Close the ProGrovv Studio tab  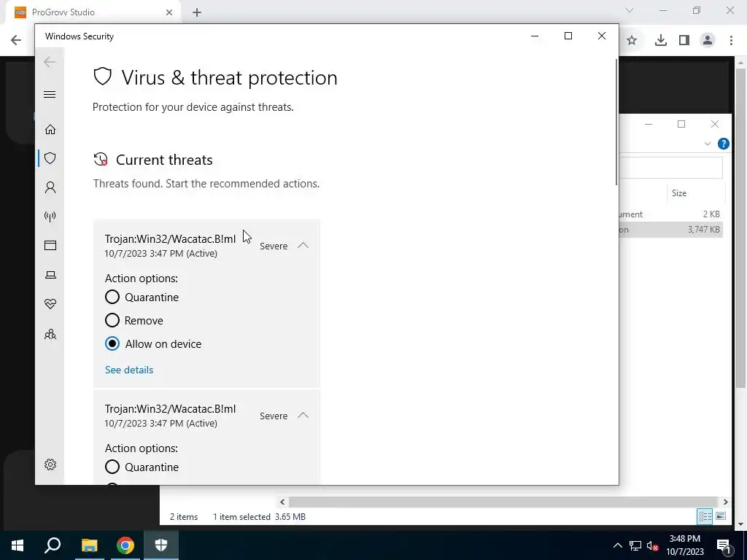coord(169,13)
